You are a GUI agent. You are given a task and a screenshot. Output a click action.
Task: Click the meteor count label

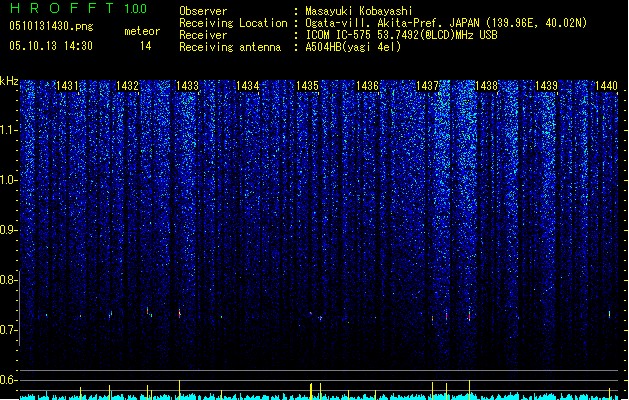pyautogui.click(x=142, y=31)
